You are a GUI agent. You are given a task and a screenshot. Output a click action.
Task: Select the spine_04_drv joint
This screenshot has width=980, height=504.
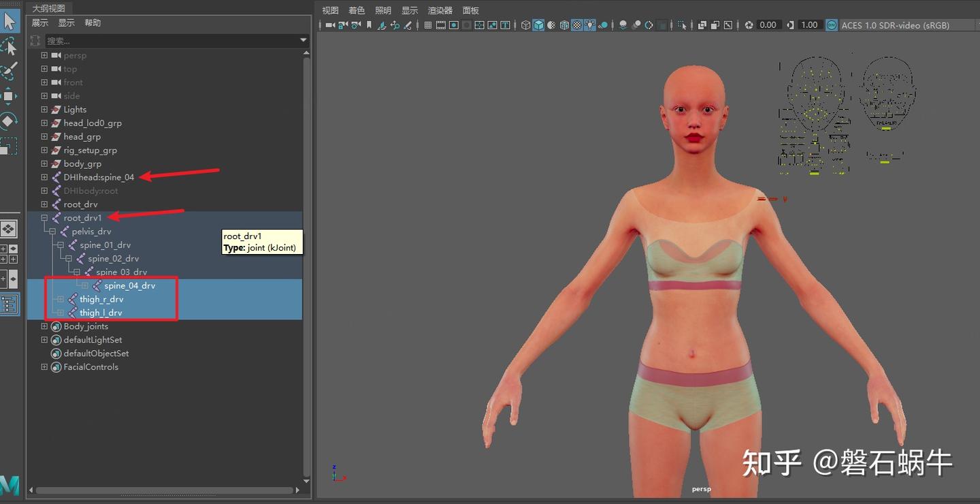129,286
